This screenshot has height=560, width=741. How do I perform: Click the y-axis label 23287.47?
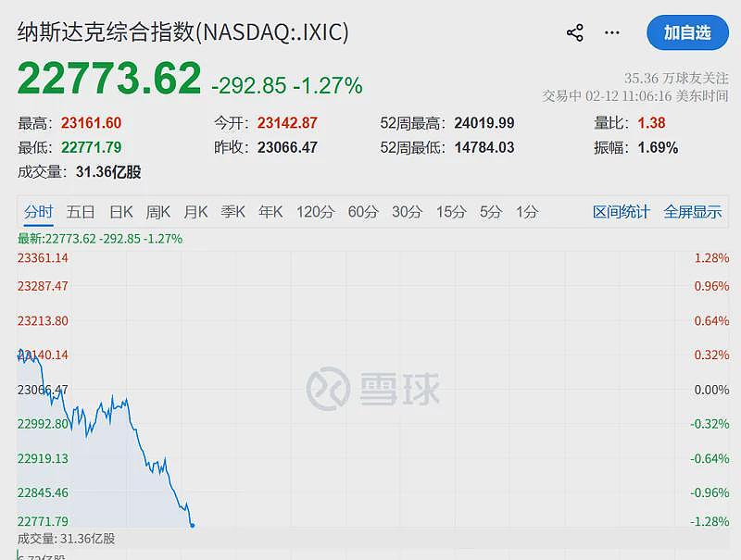click(x=43, y=286)
